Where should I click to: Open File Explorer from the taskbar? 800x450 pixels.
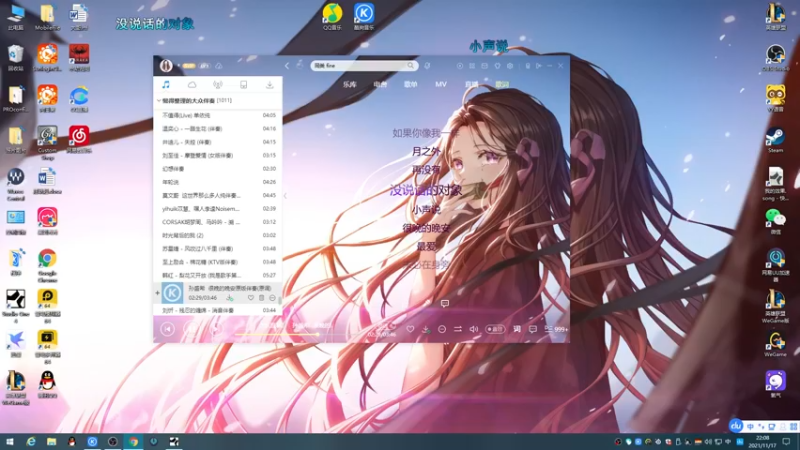(x=52, y=442)
